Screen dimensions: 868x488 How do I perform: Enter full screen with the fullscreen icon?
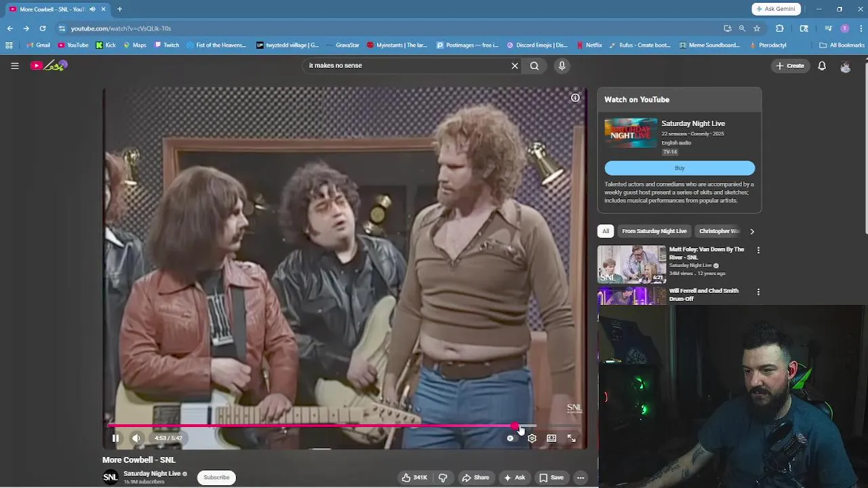click(x=571, y=439)
